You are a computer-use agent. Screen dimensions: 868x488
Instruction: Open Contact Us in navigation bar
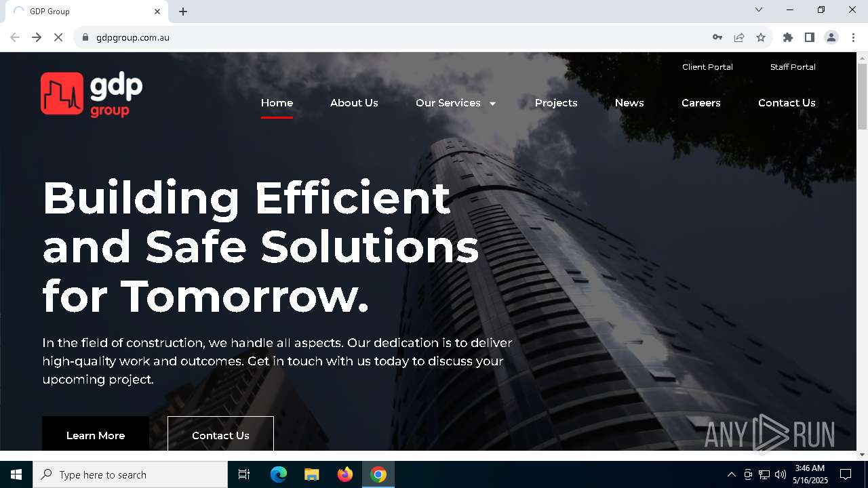tap(787, 103)
